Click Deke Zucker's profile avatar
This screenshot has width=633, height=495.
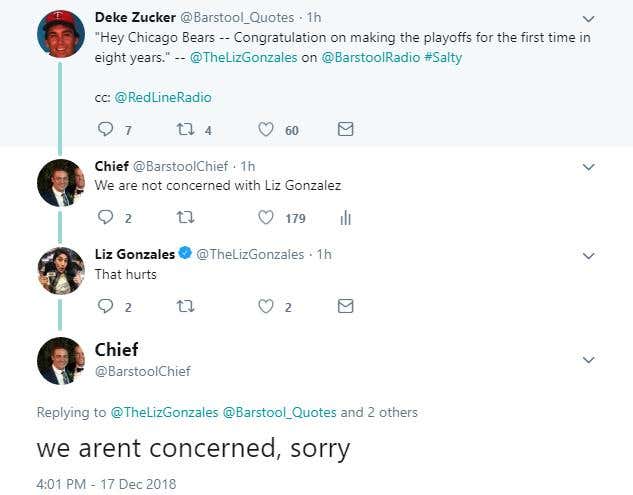(61, 34)
